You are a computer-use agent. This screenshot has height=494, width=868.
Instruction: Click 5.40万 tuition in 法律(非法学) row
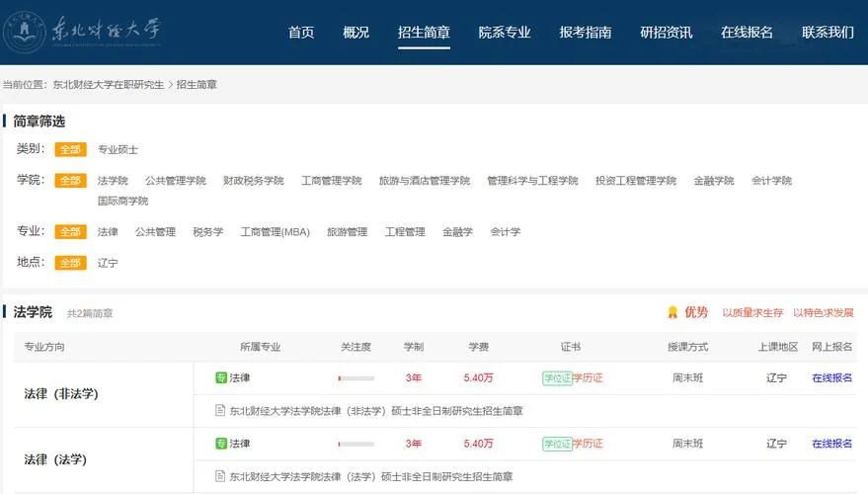point(478,377)
